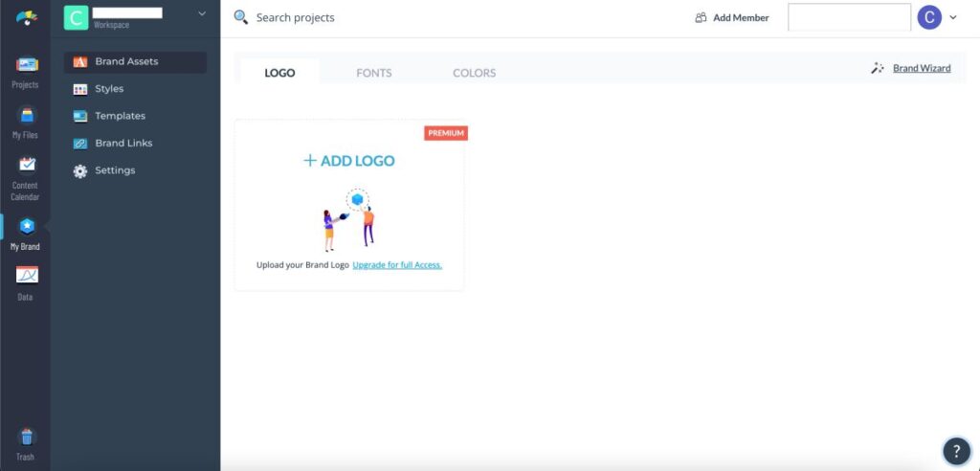This screenshot has width=980, height=471.
Task: Click the Add Member button label
Action: click(741, 18)
